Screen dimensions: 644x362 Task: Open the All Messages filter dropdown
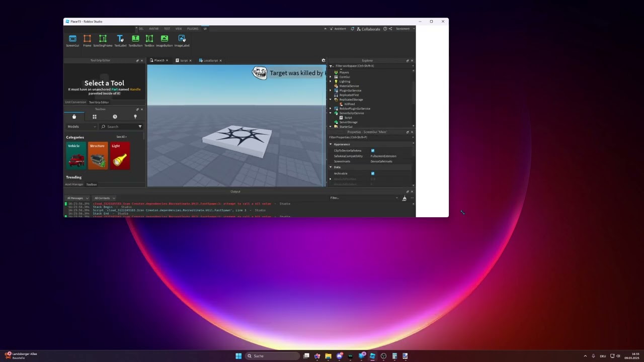(x=77, y=198)
